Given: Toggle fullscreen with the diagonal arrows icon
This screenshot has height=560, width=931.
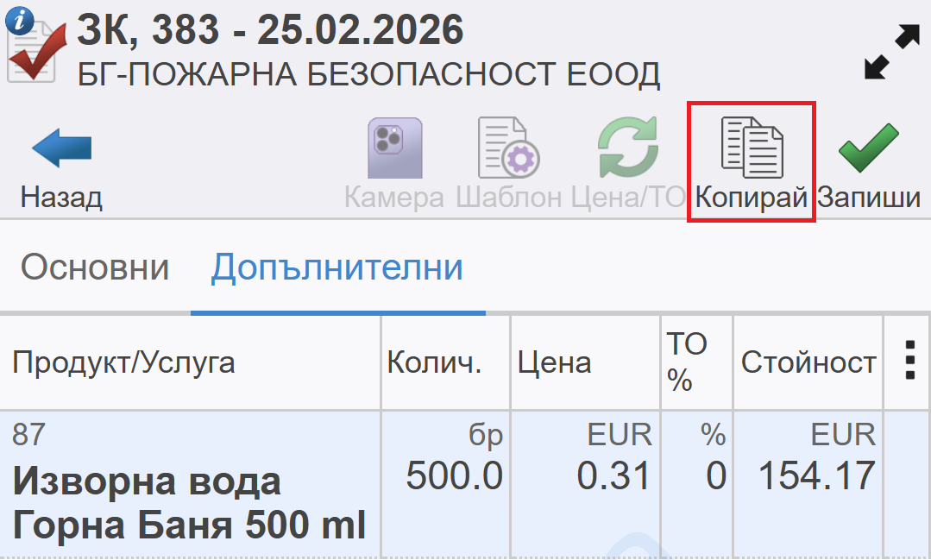Looking at the screenshot, I should pyautogui.click(x=891, y=52).
